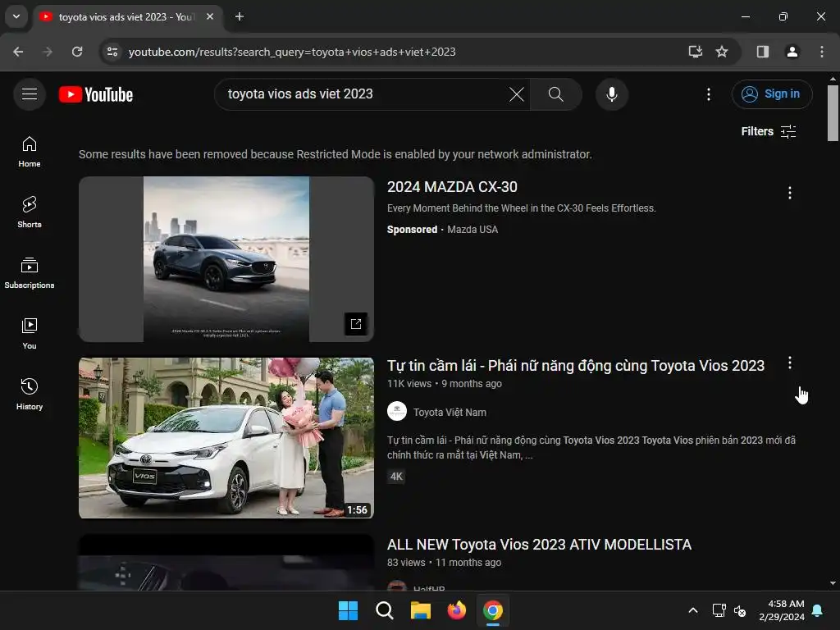Open the Chrome profile icon
This screenshot has height=630, width=840.
coord(792,52)
